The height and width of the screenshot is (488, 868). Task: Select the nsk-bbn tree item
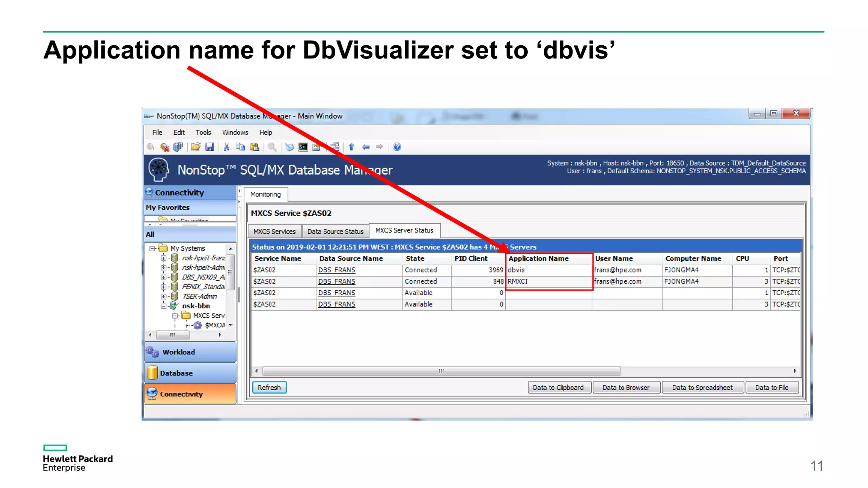[x=196, y=306]
